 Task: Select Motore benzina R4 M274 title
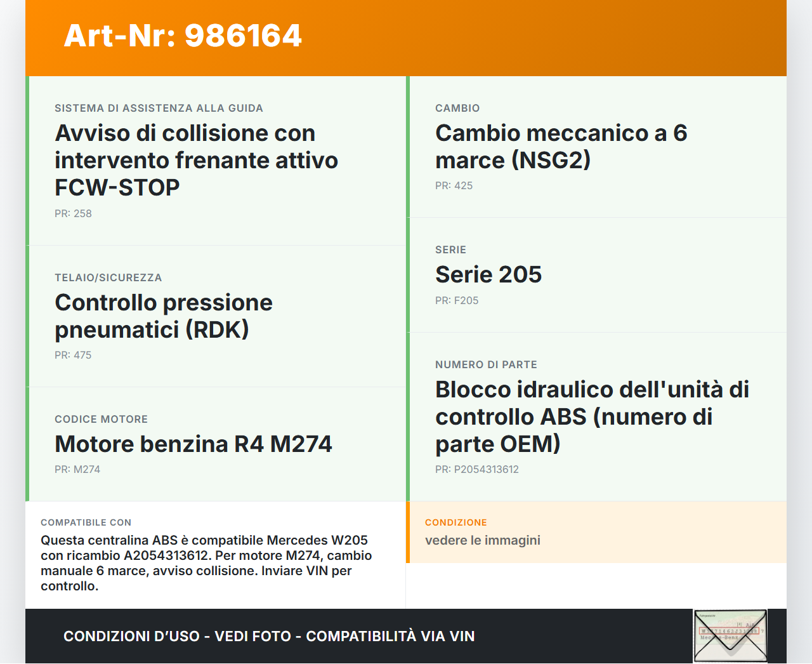[x=193, y=444]
